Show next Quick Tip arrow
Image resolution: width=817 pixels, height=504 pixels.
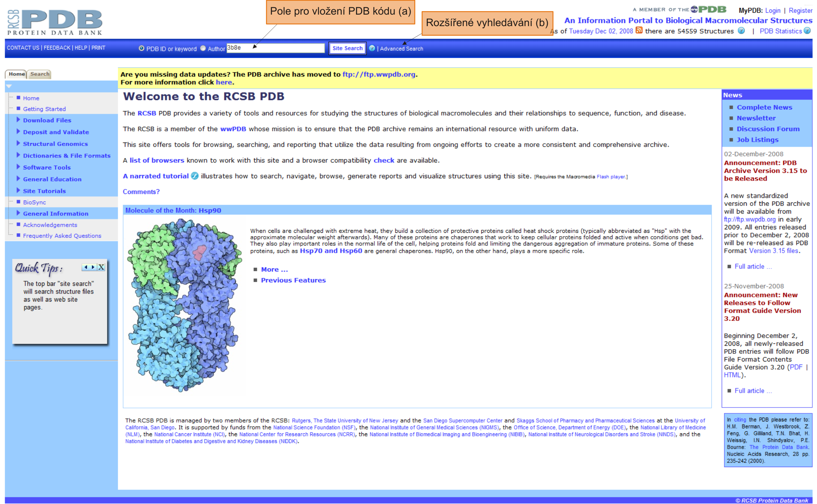pos(93,267)
